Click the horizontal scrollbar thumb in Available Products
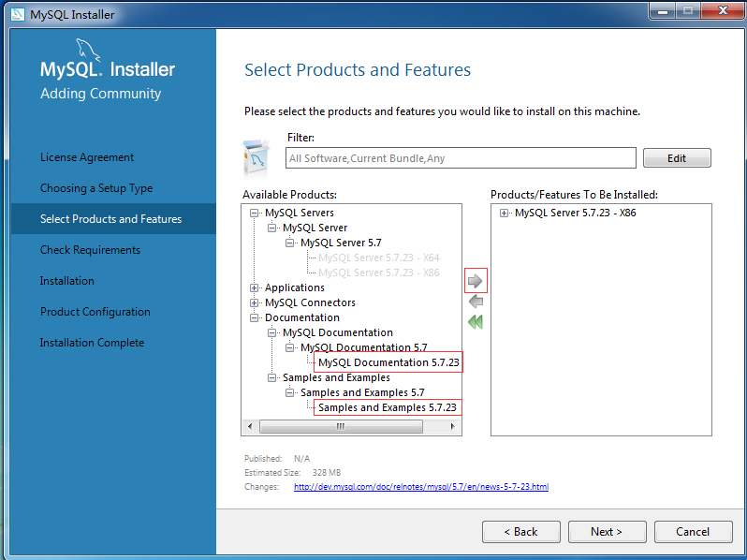Image resolution: width=747 pixels, height=560 pixels. click(341, 426)
